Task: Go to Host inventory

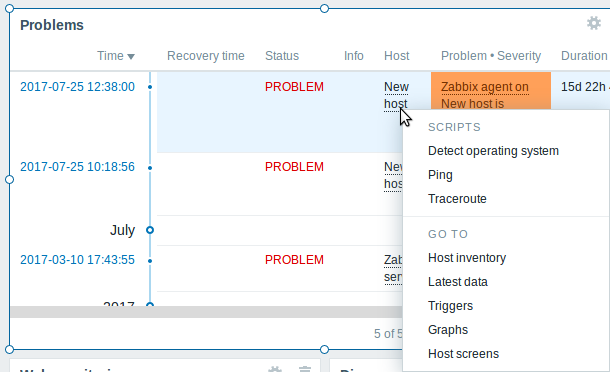Action: 467,258
